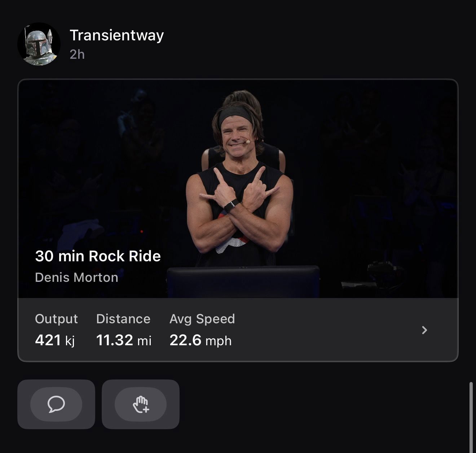This screenshot has width=476, height=453.
Task: Open the comment speech bubble icon
Action: 56,404
